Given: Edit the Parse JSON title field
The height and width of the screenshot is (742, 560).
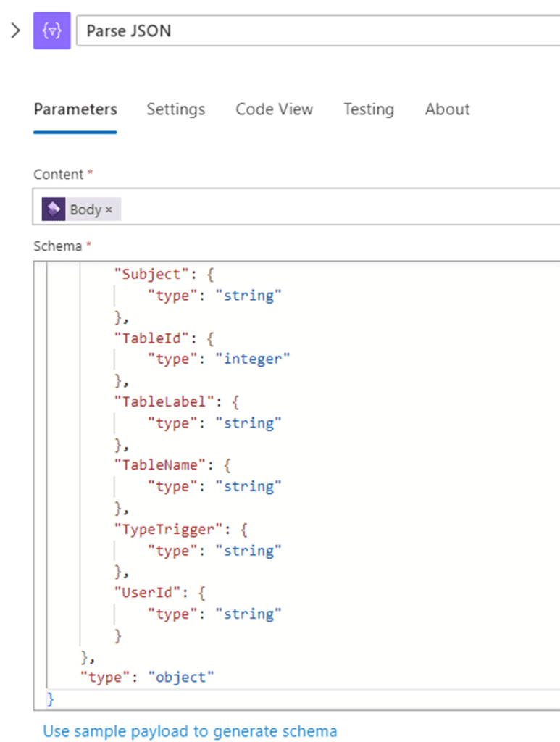Looking at the screenshot, I should tap(318, 30).
